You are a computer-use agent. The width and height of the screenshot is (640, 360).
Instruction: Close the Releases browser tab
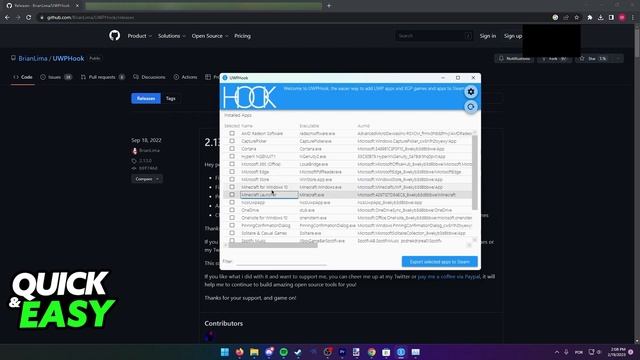coord(77,6)
